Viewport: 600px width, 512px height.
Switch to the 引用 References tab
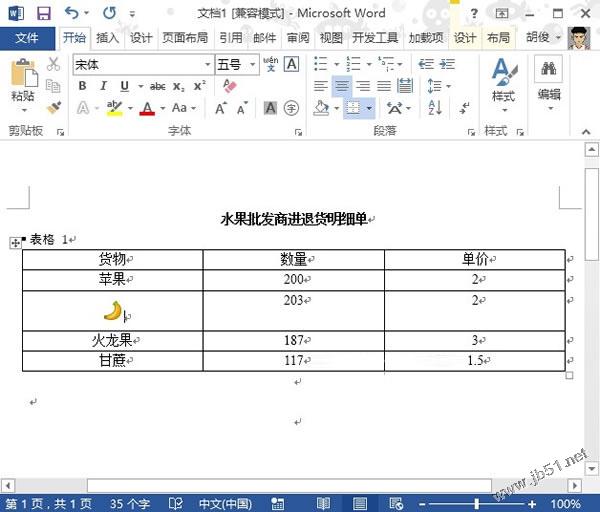(x=231, y=38)
